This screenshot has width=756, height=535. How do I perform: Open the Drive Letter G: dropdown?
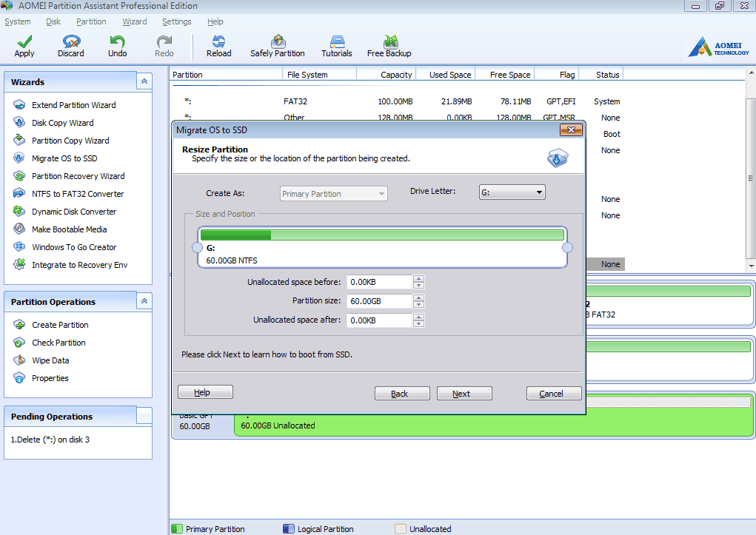click(x=512, y=192)
